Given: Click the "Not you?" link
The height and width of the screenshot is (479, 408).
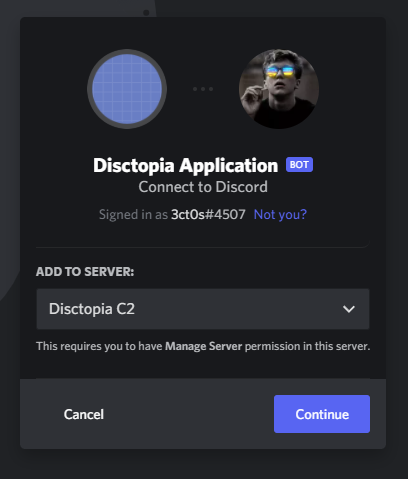Looking at the screenshot, I should [x=280, y=214].
